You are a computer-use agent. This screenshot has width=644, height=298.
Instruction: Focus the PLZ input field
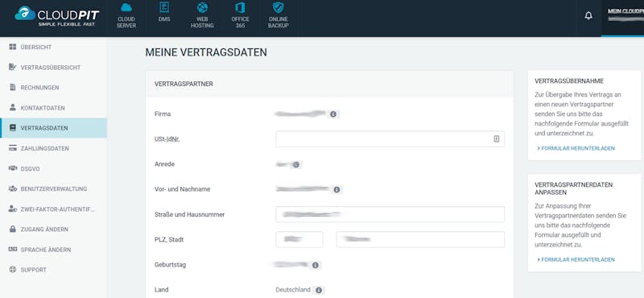[299, 240]
